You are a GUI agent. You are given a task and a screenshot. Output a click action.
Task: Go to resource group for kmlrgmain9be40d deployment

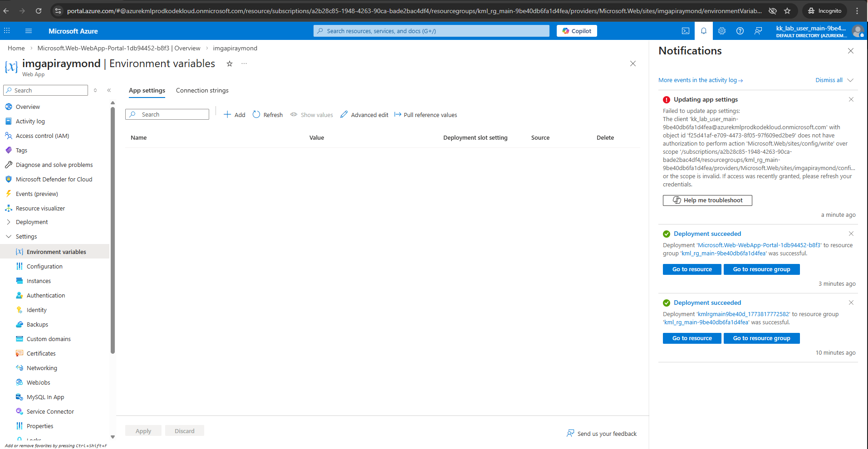pyautogui.click(x=762, y=338)
